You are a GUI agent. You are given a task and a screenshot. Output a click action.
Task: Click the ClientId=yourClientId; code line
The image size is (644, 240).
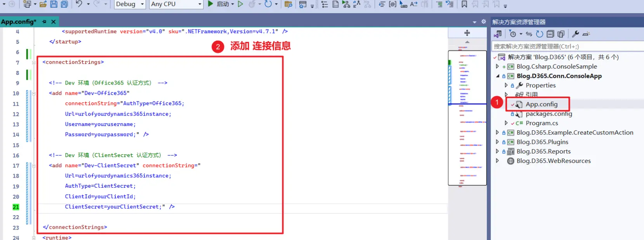click(x=101, y=197)
